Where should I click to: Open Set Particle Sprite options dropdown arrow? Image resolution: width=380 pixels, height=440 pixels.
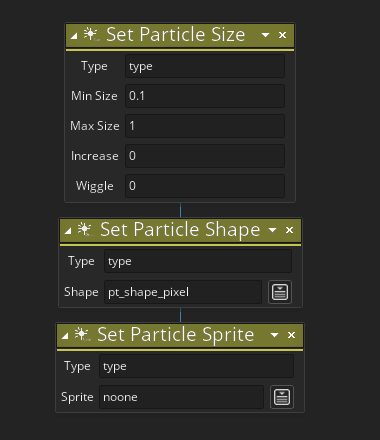click(274, 335)
